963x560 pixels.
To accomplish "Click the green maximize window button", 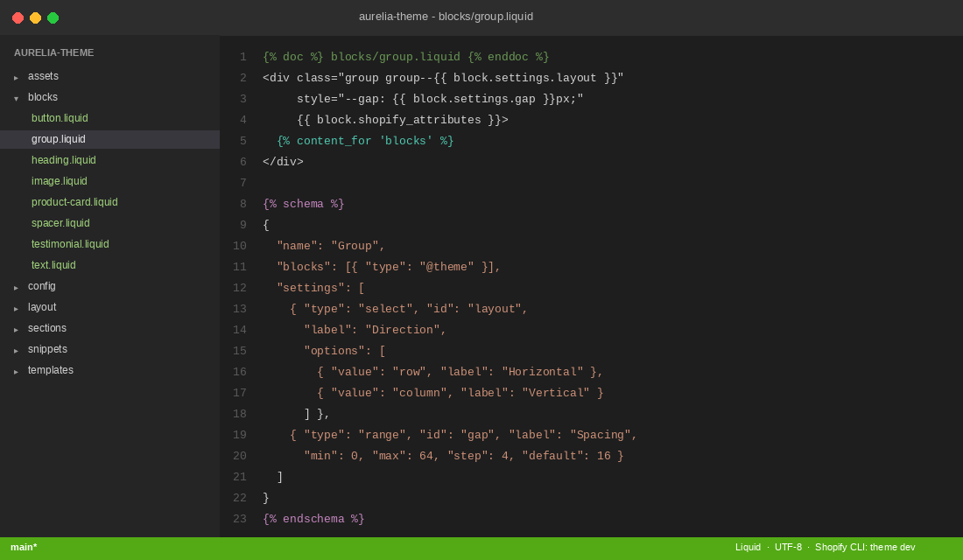I will (x=53, y=17).
